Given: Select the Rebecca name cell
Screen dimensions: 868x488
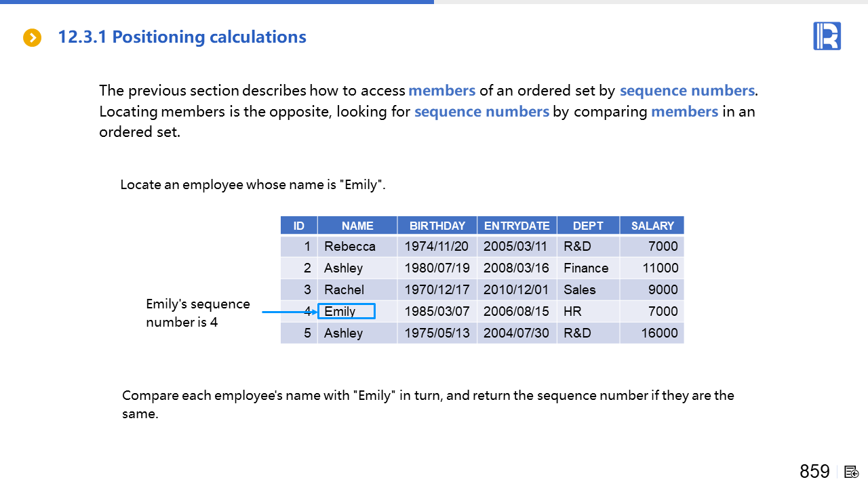Looking at the screenshot, I should [350, 247].
